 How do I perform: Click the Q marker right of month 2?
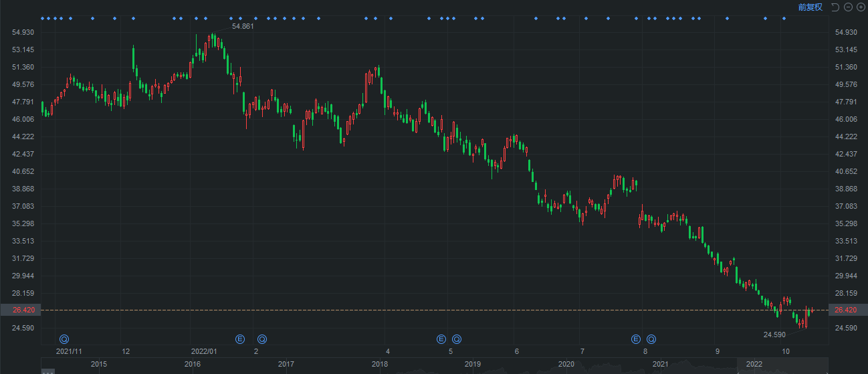click(x=262, y=339)
